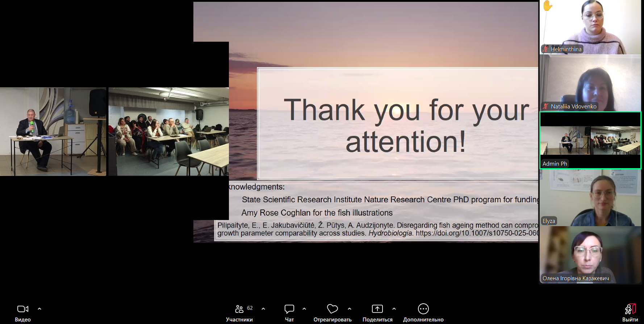Click the Видео camera icon
The width and height of the screenshot is (644, 324).
(23, 309)
